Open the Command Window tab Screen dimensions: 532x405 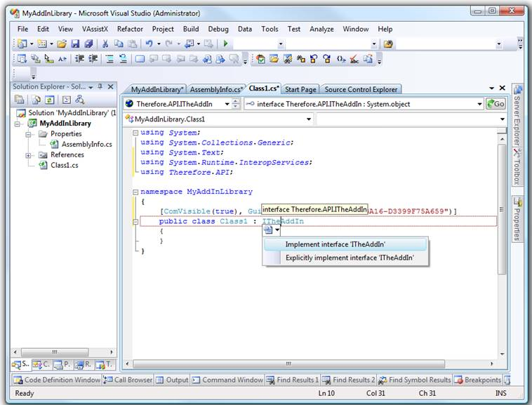[227, 380]
